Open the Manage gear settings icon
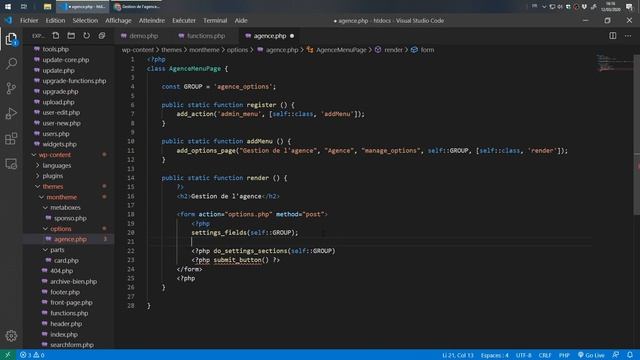The height and width of the screenshot is (360, 640). [11, 336]
